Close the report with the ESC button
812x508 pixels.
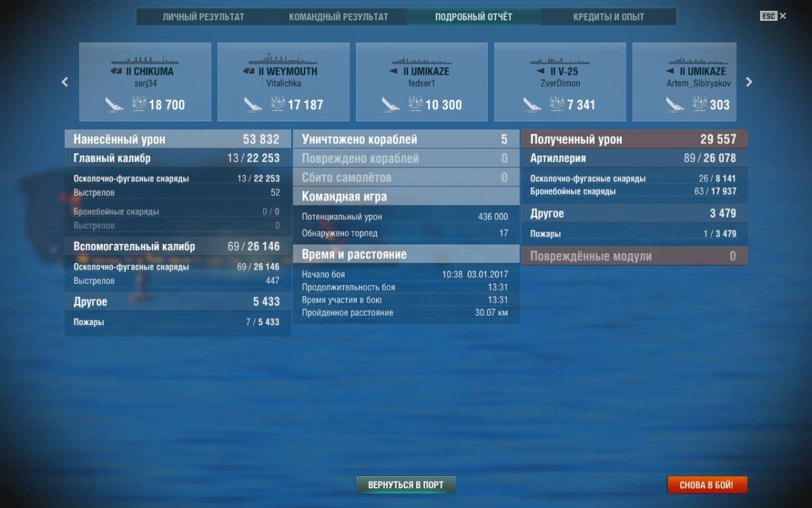pos(773,16)
